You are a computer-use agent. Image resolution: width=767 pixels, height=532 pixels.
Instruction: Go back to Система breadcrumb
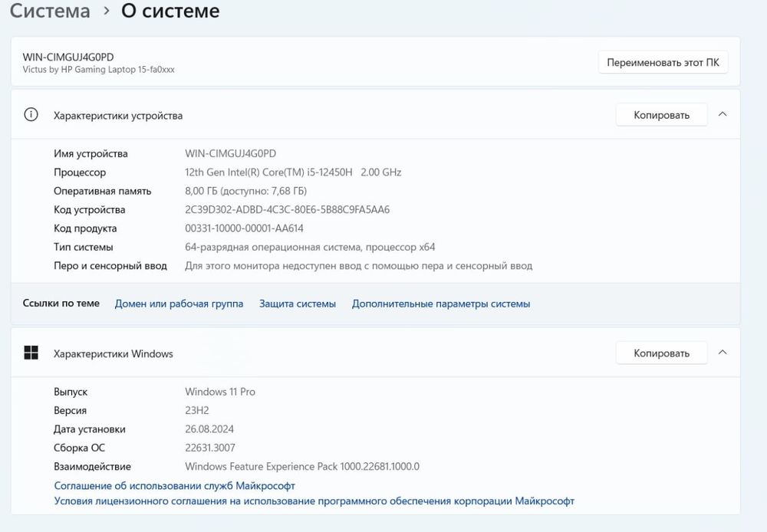tap(50, 11)
